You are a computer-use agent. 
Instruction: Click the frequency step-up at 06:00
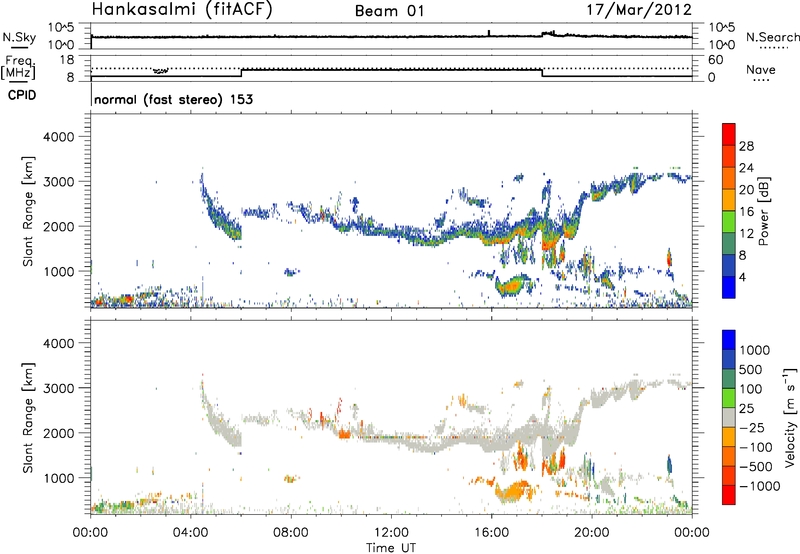click(241, 73)
